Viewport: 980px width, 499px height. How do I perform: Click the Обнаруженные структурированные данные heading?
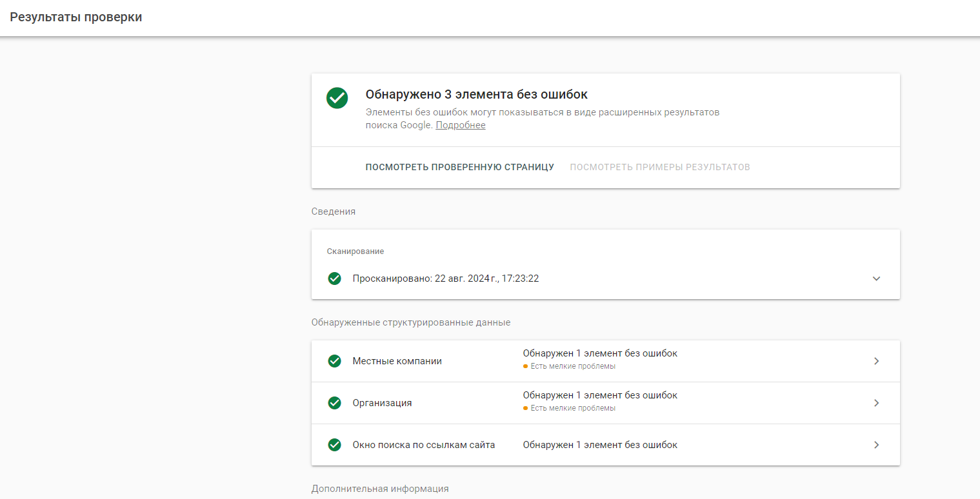(x=411, y=322)
